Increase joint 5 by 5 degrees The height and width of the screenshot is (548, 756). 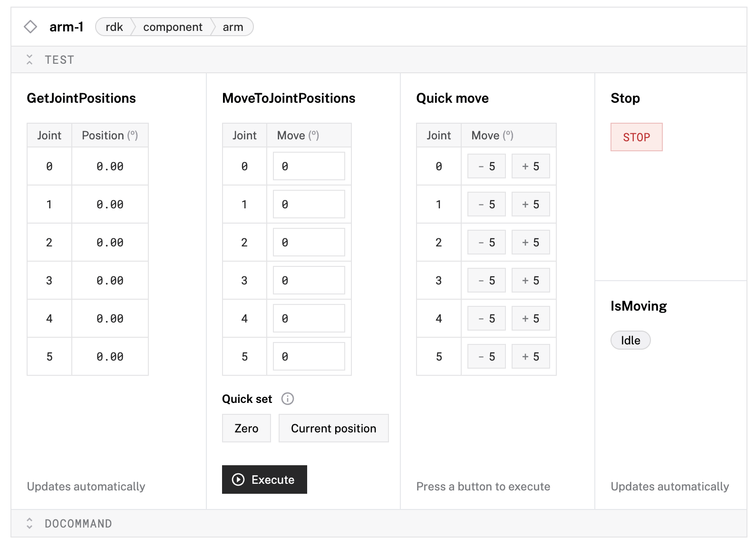(x=531, y=356)
